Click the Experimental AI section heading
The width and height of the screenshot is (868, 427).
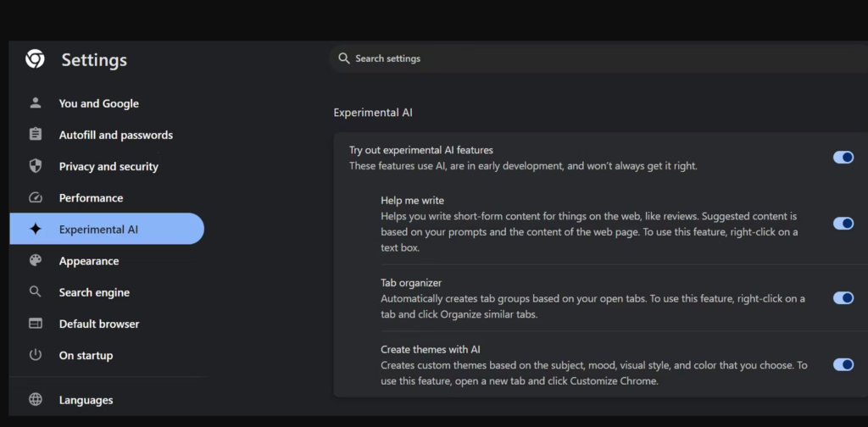[x=373, y=113]
